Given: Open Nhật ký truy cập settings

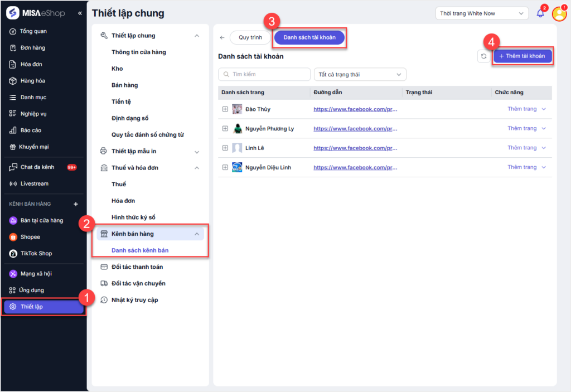Looking at the screenshot, I should point(134,300).
